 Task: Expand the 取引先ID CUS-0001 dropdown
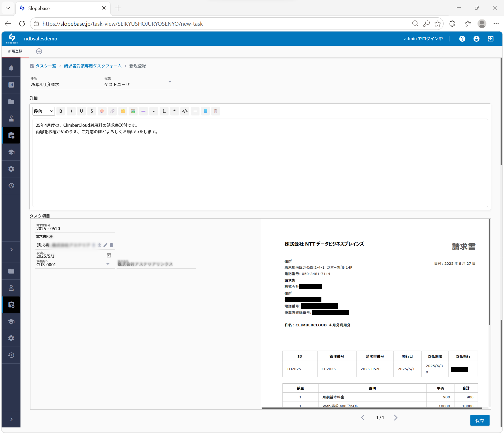(x=108, y=264)
